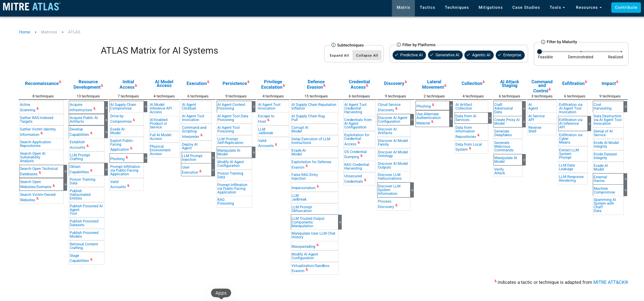Open the Defense Evasion tactic header

pyautogui.click(x=316, y=85)
